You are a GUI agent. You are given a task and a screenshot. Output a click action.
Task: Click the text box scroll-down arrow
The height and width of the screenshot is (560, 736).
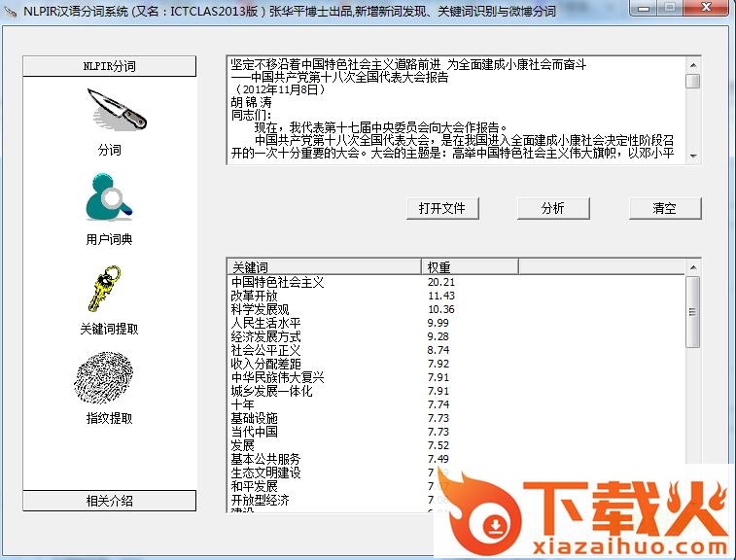(x=693, y=156)
